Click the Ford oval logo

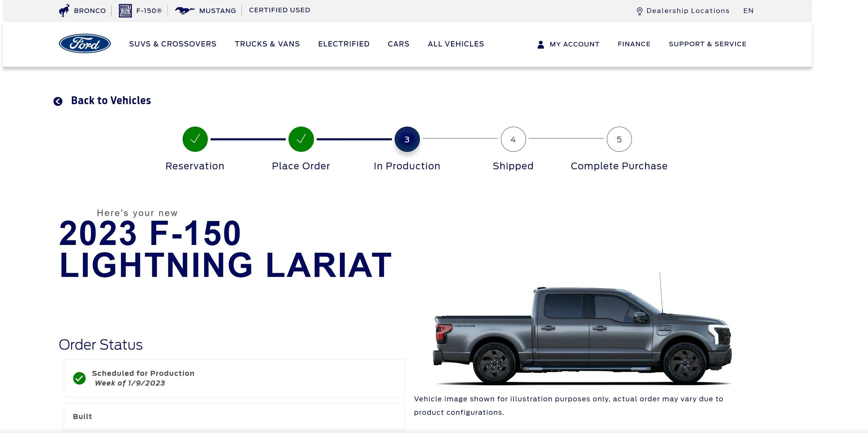tap(84, 44)
